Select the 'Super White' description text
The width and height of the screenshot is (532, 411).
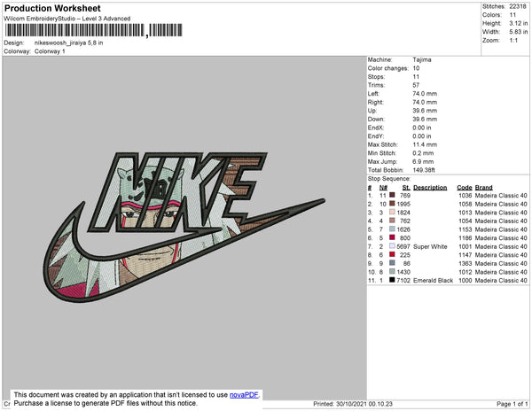[x=430, y=246]
